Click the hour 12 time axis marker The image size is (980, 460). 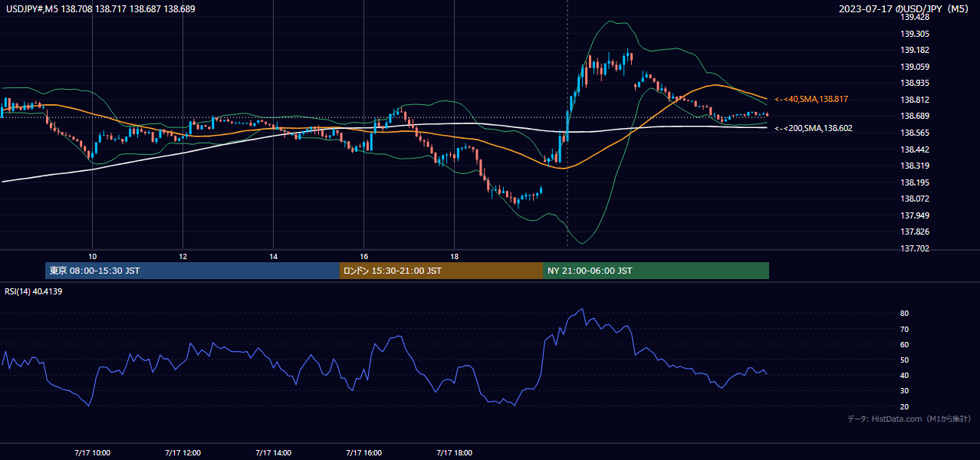point(183,256)
